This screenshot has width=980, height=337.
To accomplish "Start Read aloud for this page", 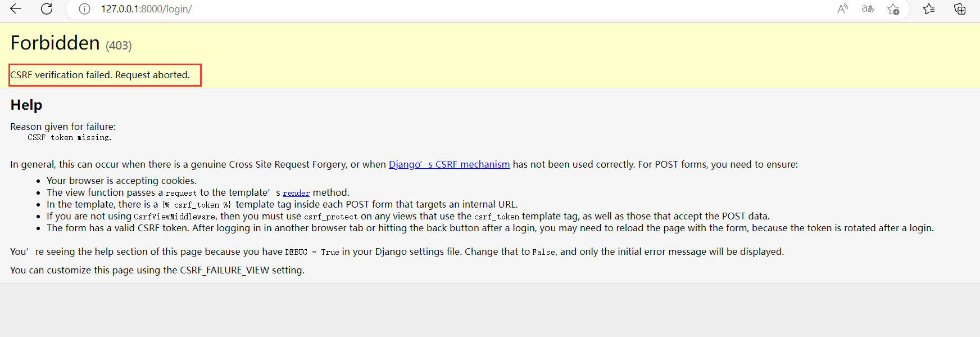I will (842, 9).
